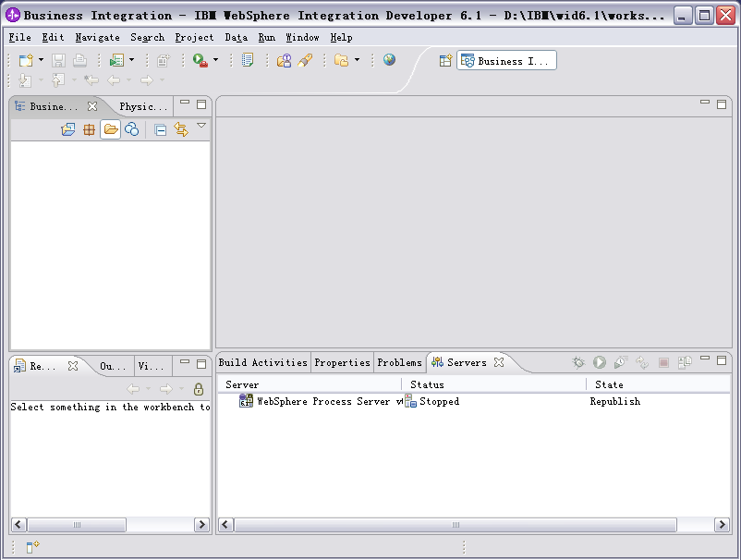Click the main toolbar Forward arrow
This screenshot has width=741, height=560.
147,80
